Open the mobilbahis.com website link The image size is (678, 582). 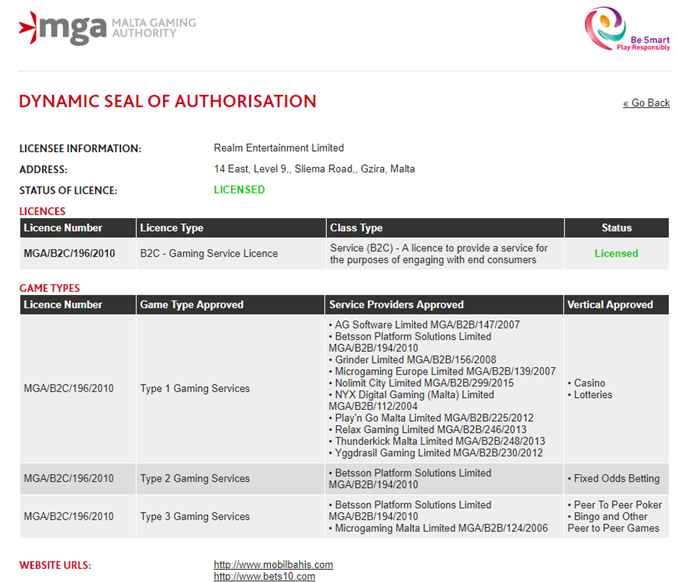point(273,565)
